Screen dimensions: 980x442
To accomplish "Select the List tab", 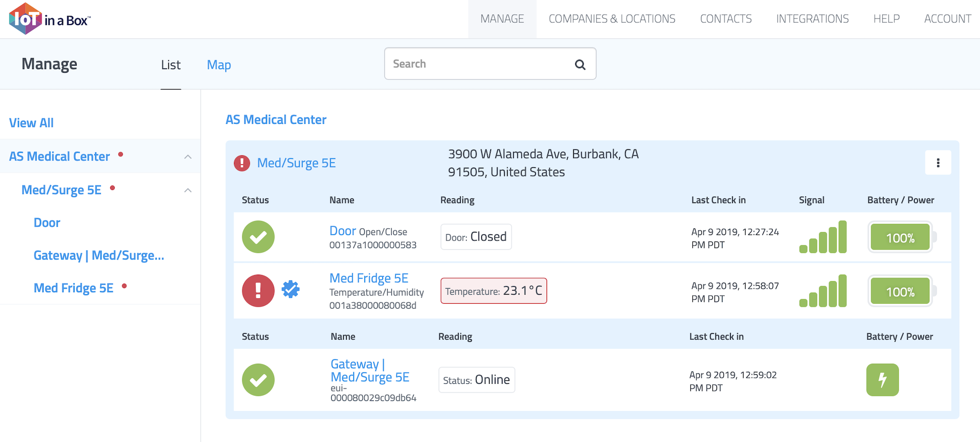I will click(x=170, y=65).
